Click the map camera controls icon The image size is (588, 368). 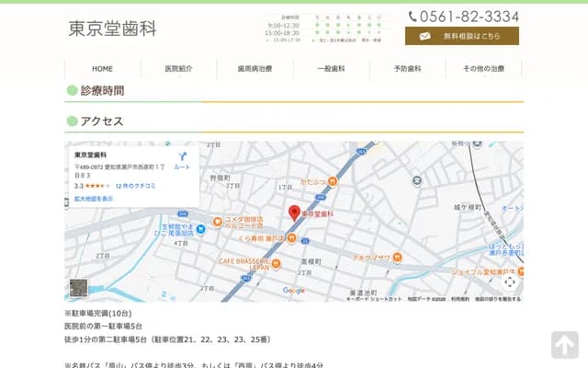[x=510, y=281]
